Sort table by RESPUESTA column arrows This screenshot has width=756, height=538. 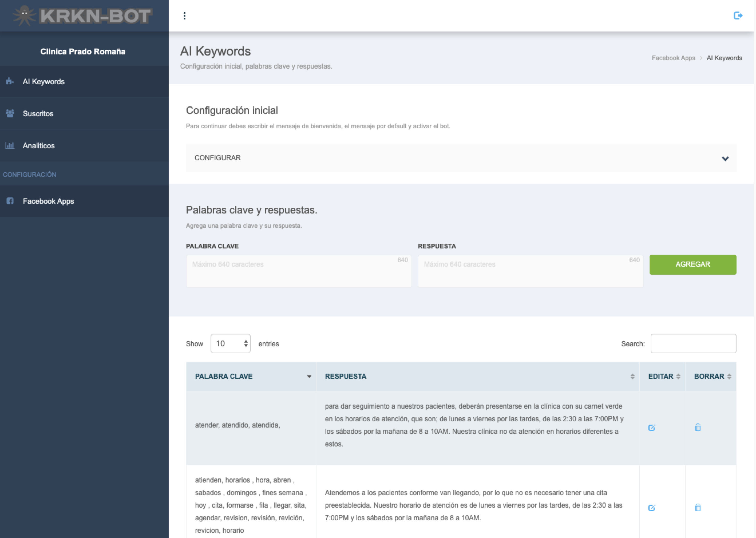[632, 376]
